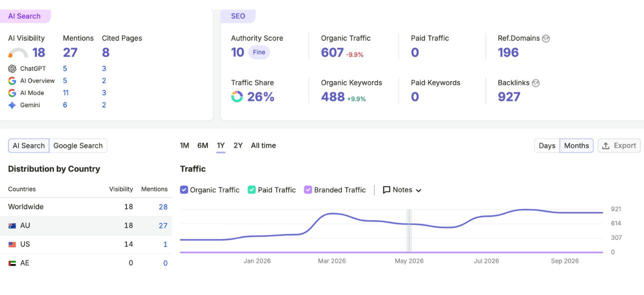Open the Organic Traffic value 607
Viewport: 644px width, 295px height.
pyautogui.click(x=332, y=52)
